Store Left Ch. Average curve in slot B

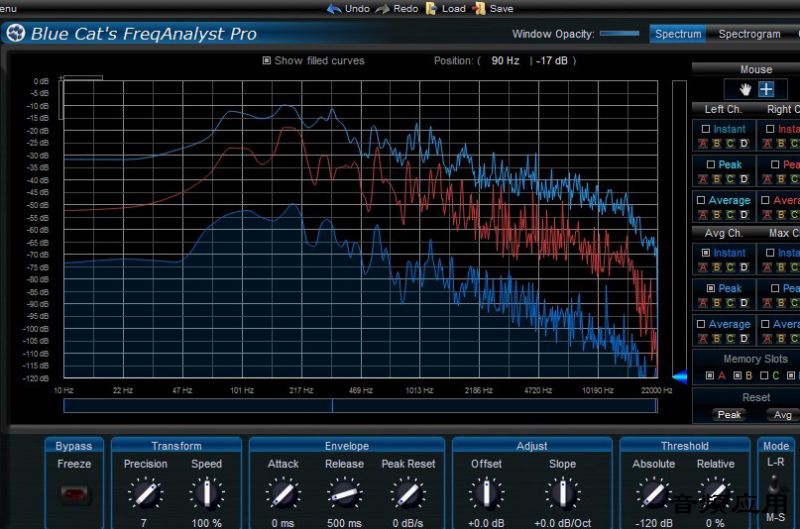pos(716,215)
